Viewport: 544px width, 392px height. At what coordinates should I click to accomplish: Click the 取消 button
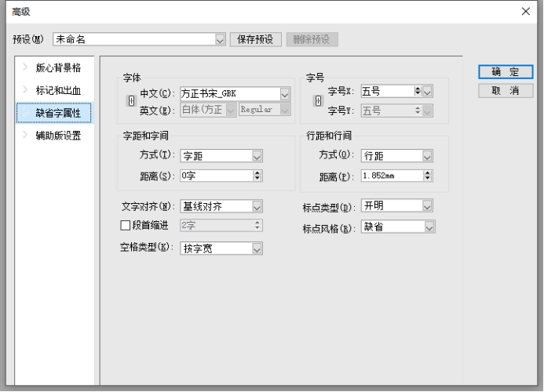click(x=506, y=91)
